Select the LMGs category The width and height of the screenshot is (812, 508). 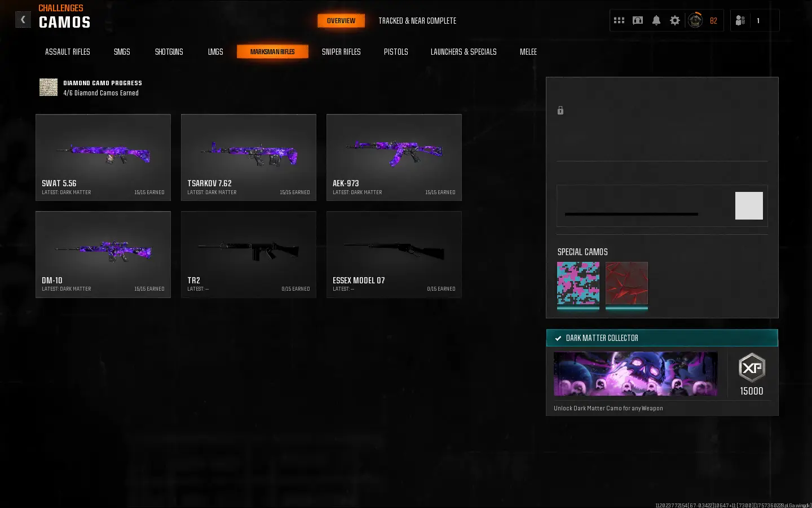coord(215,52)
